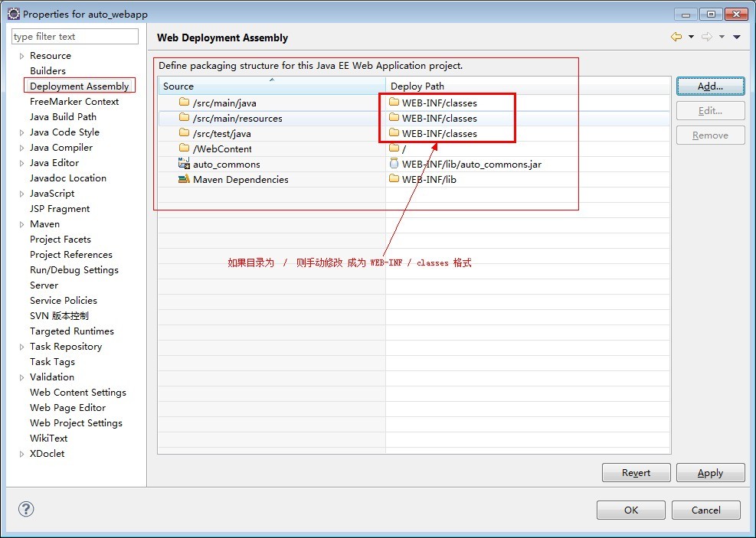The width and height of the screenshot is (756, 538).
Task: Click the Apply button
Action: coord(710,472)
